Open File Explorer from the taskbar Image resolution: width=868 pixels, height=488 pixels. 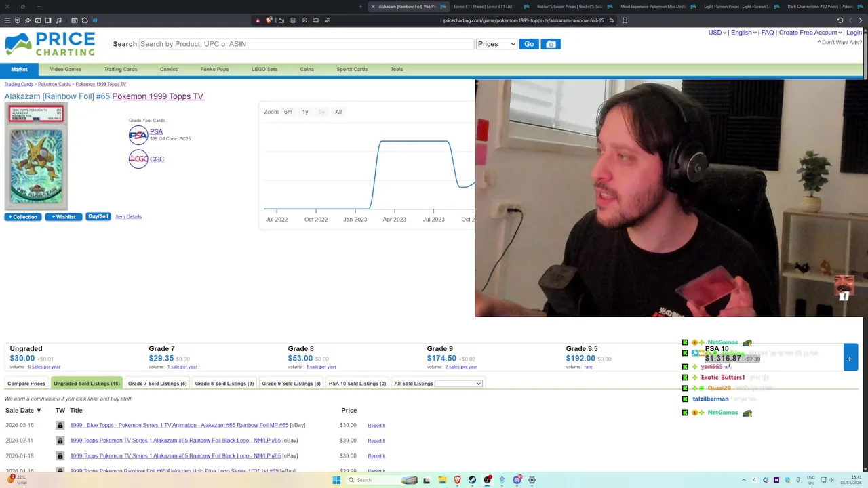tap(442, 480)
